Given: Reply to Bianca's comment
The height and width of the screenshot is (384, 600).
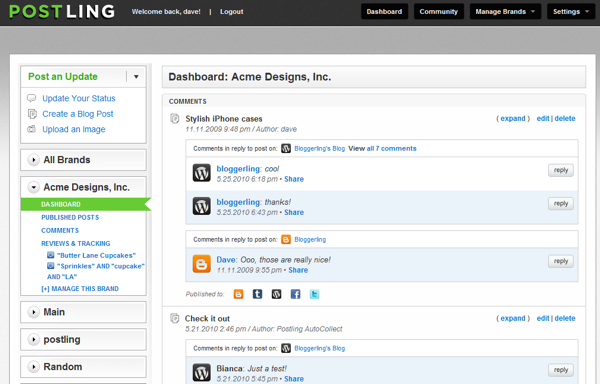Looking at the screenshot, I should click(x=561, y=370).
